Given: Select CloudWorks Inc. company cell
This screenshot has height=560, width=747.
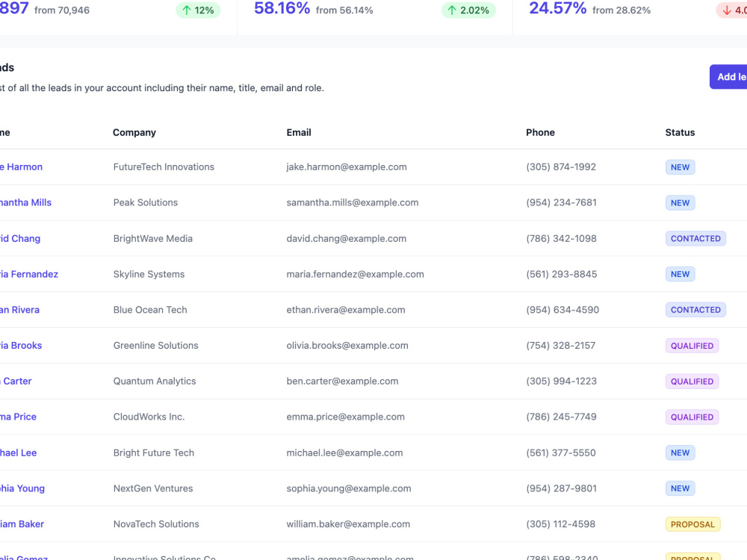Looking at the screenshot, I should pos(149,417).
